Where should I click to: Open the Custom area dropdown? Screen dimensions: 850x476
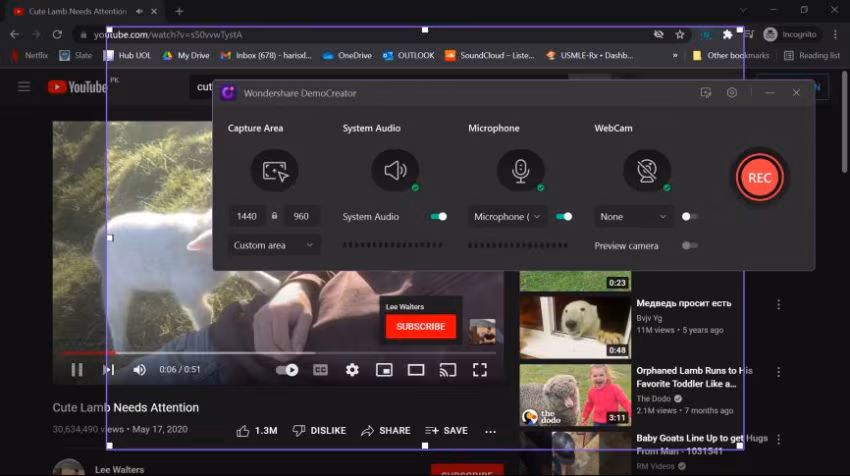[273, 245]
